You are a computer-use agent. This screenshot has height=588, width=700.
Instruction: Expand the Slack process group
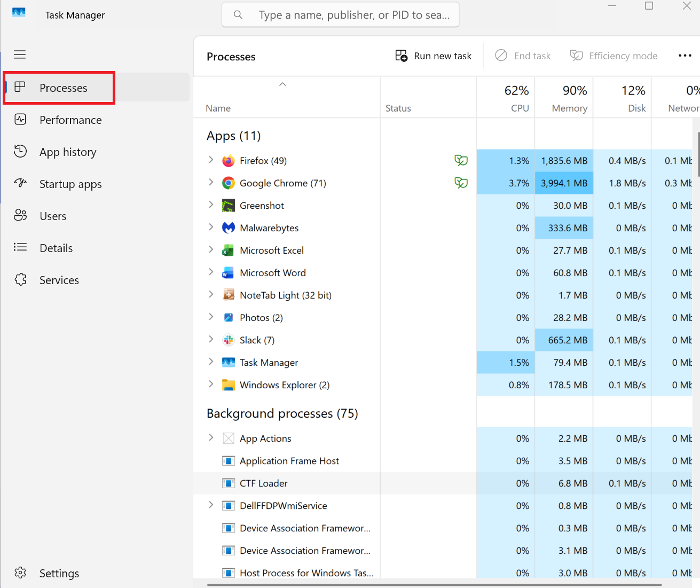pyautogui.click(x=211, y=340)
